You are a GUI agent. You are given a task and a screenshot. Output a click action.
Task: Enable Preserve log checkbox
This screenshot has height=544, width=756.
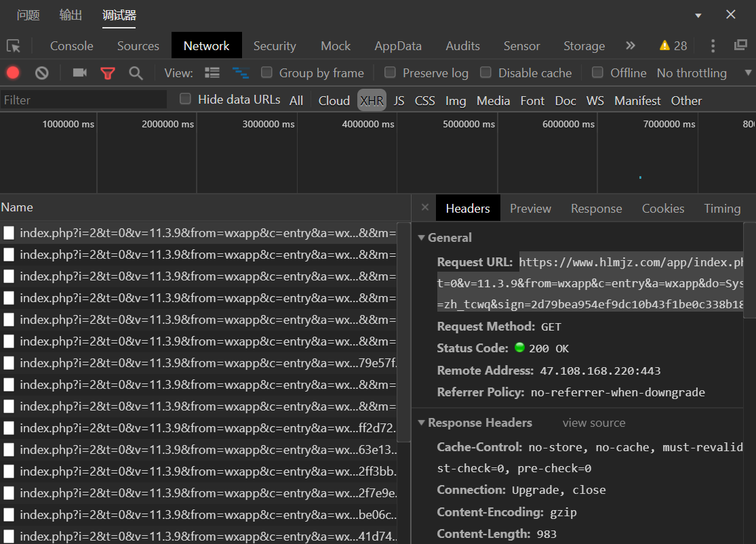(x=390, y=72)
